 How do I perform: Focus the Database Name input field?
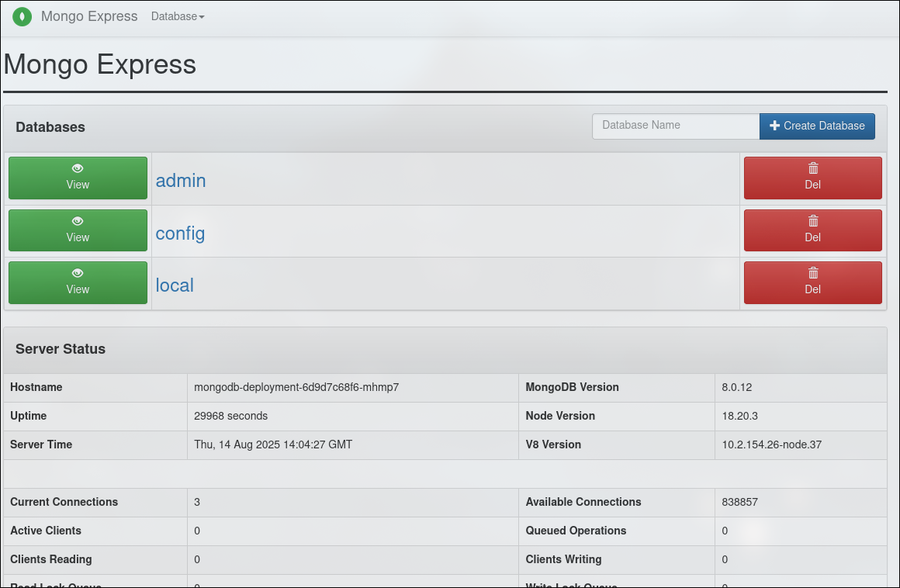675,126
